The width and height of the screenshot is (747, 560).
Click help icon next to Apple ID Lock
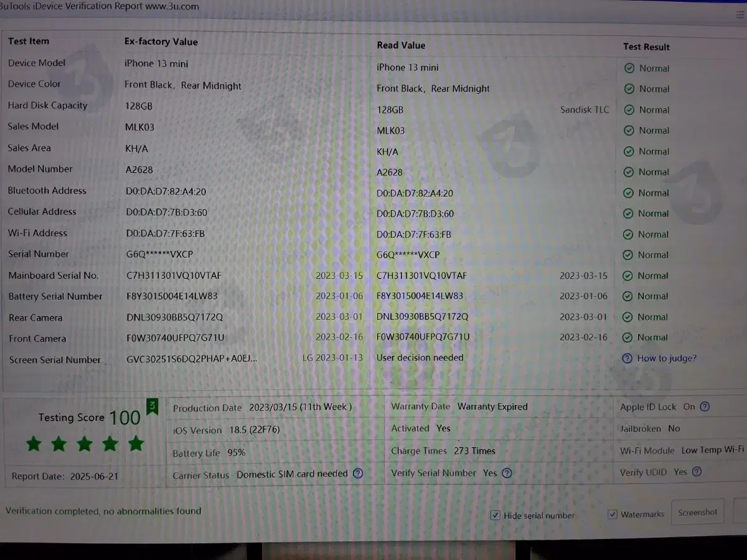tap(705, 406)
